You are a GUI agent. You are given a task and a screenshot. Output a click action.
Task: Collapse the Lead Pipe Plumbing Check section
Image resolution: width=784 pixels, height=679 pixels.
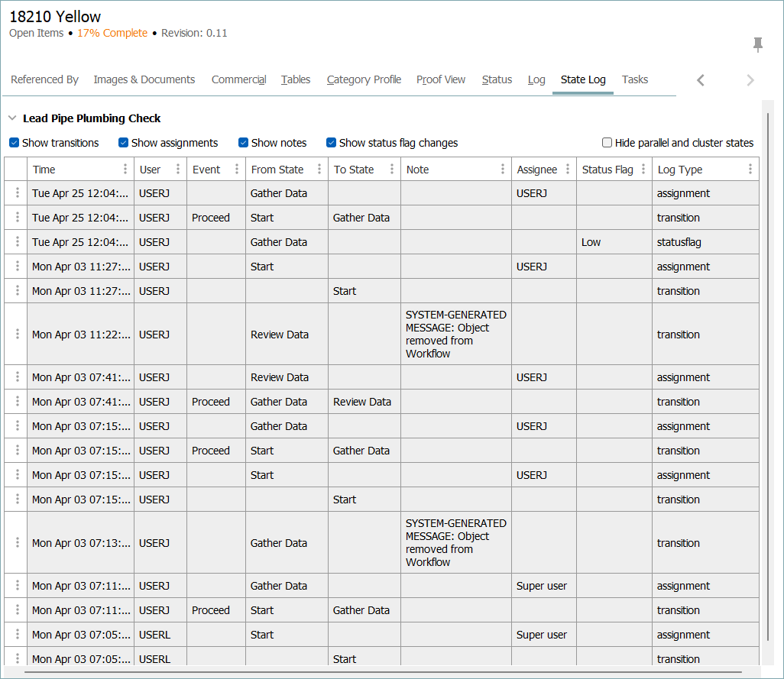click(x=12, y=118)
